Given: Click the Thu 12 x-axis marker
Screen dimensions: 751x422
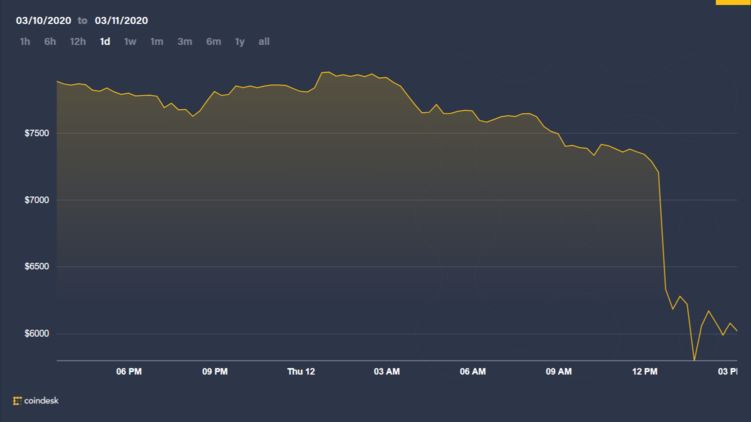Looking at the screenshot, I should [301, 371].
